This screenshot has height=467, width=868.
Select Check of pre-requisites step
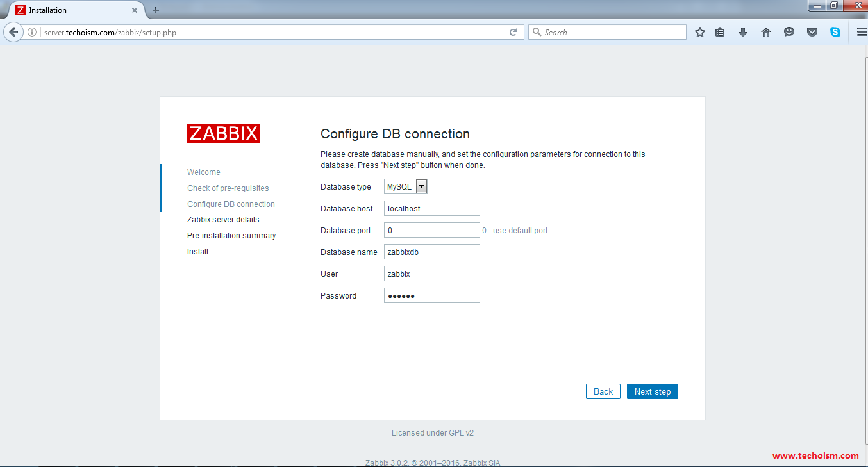coord(228,188)
